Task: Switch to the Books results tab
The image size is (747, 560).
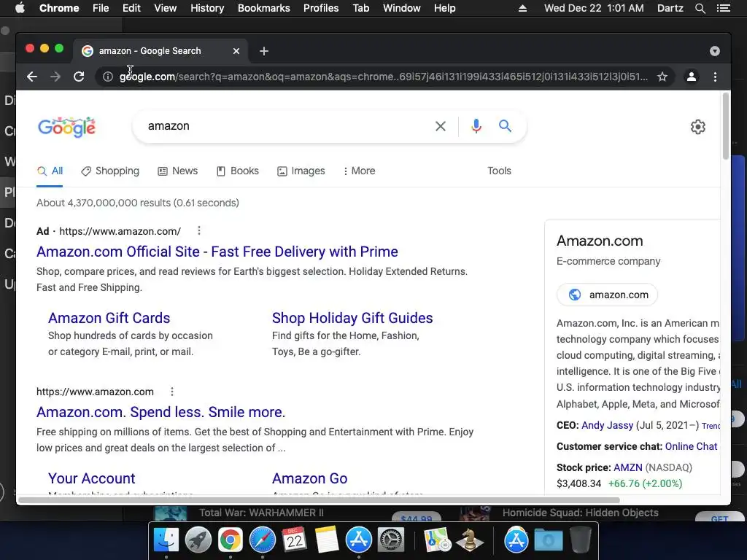Action: click(238, 171)
